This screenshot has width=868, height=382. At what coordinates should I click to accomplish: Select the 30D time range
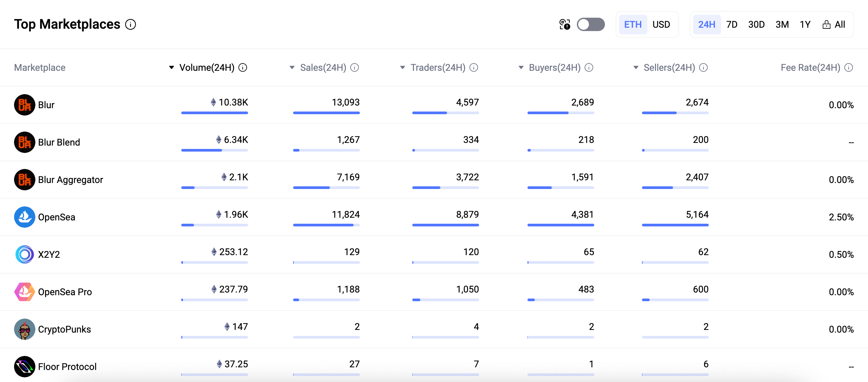pos(756,25)
